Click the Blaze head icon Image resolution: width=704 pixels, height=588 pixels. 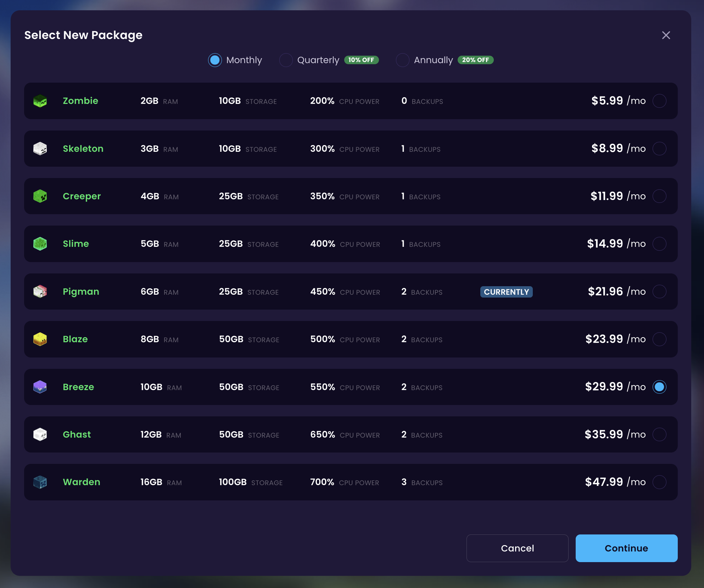[40, 339]
